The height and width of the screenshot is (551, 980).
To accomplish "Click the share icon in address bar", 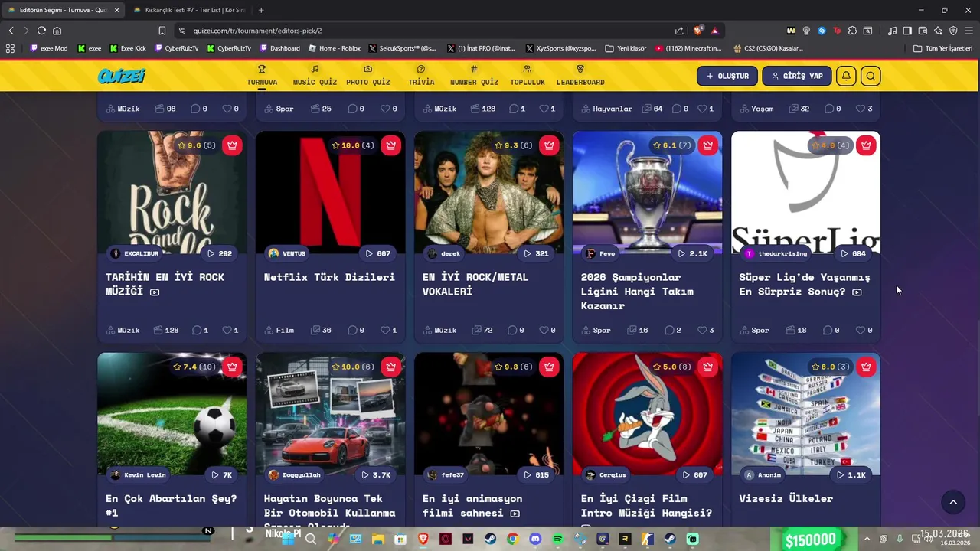I will coord(679,31).
